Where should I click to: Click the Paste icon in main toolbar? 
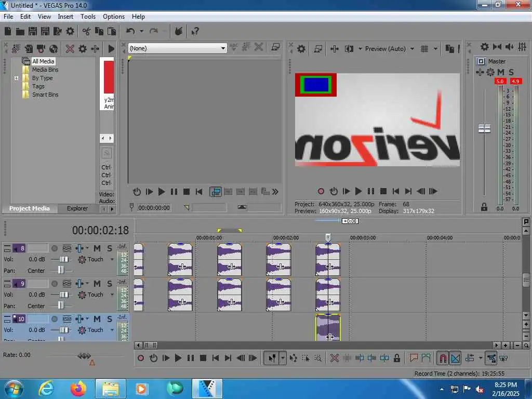[112, 31]
